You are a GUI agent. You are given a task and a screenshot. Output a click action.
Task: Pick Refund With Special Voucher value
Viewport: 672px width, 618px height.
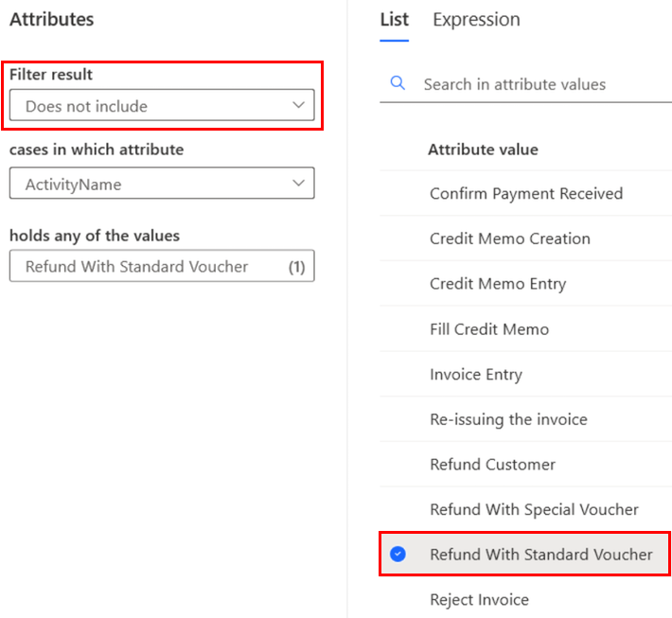(534, 510)
